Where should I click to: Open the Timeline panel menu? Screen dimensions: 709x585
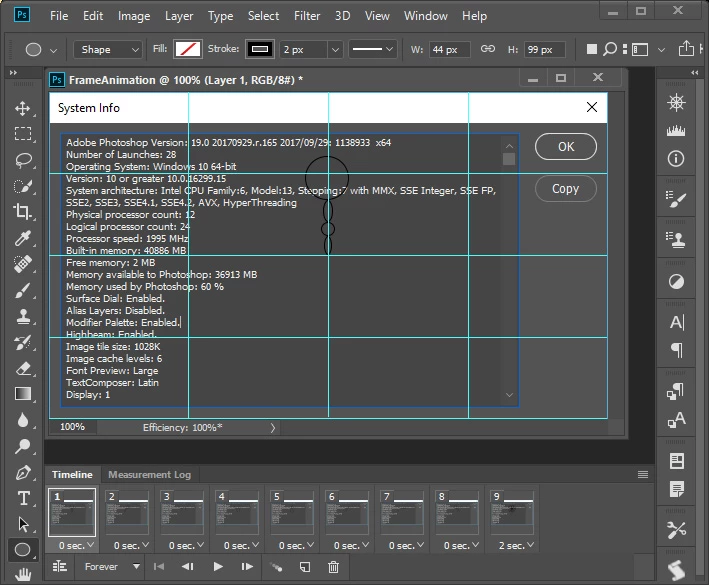click(643, 474)
